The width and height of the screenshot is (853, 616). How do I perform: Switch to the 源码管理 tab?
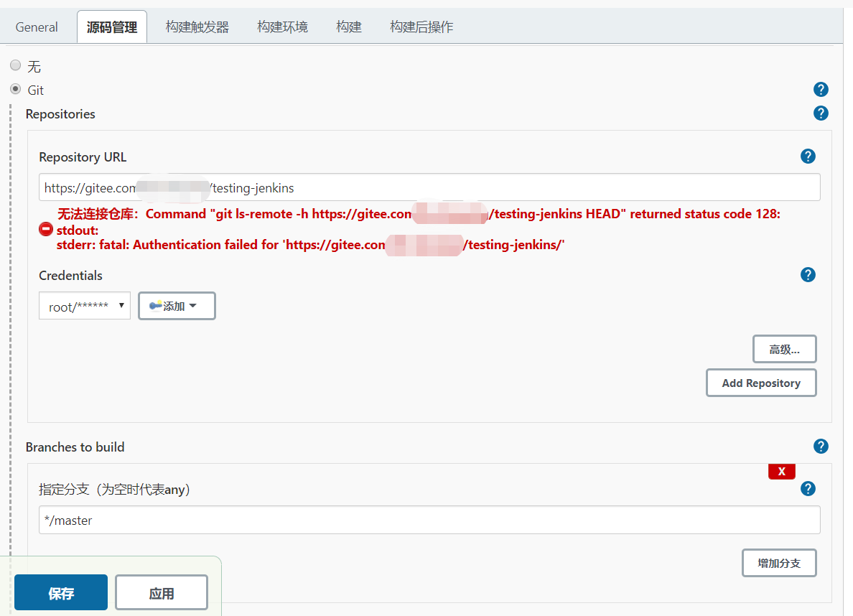pyautogui.click(x=112, y=27)
